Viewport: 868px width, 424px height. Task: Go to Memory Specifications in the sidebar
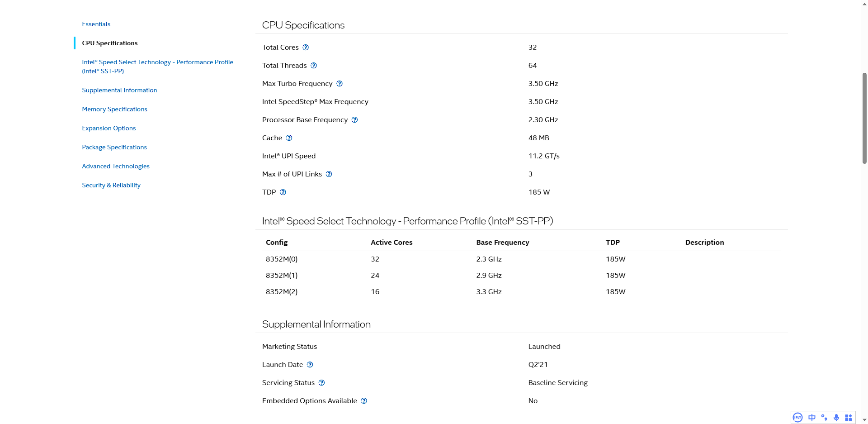pyautogui.click(x=114, y=109)
